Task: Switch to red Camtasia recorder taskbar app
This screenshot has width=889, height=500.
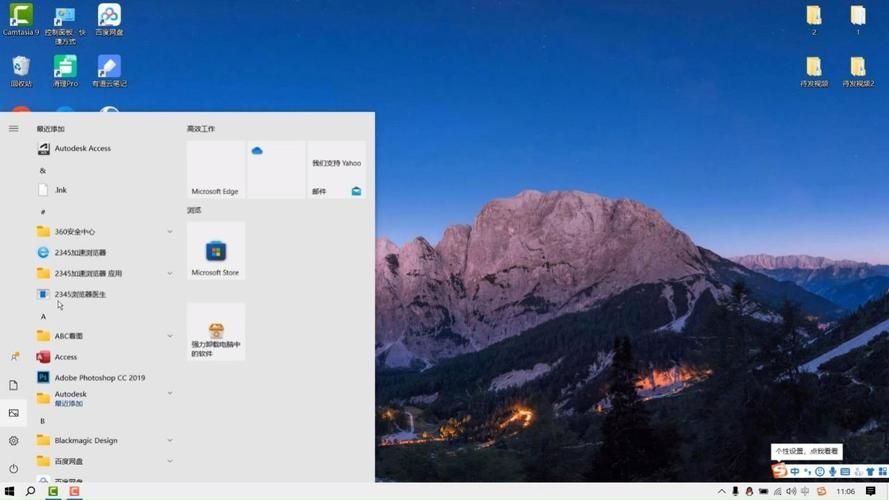Action: click(74, 491)
